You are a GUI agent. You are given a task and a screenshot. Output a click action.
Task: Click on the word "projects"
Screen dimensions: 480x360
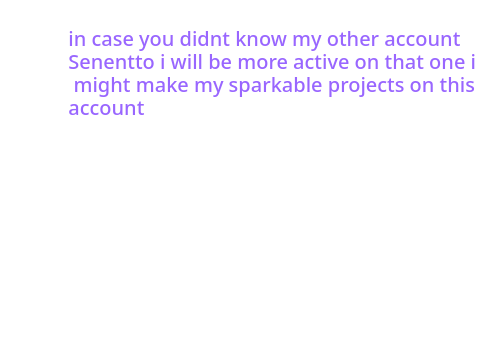coord(366,86)
